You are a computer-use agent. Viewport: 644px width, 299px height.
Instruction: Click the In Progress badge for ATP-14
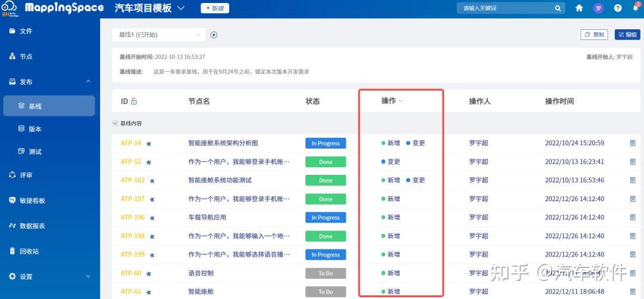pyautogui.click(x=326, y=143)
